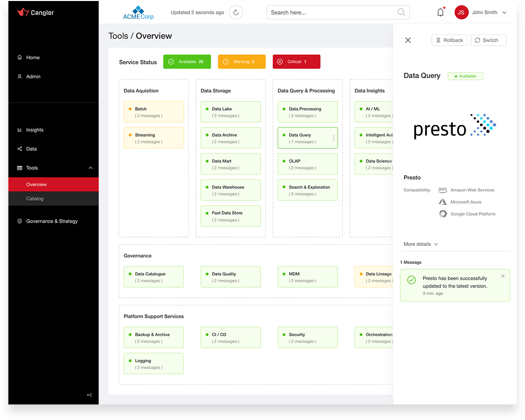525x420 pixels.
Task: Open the Fast Data Store card
Action: click(230, 216)
